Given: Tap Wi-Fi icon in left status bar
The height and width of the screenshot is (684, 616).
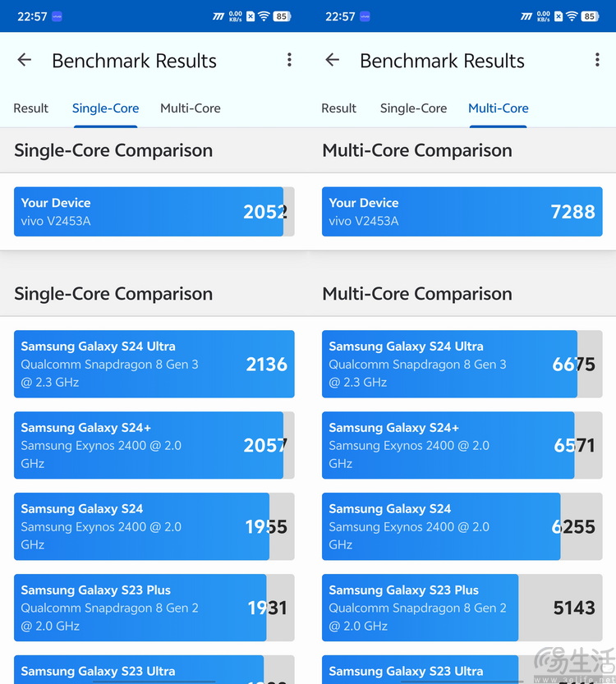Looking at the screenshot, I should (x=264, y=16).
